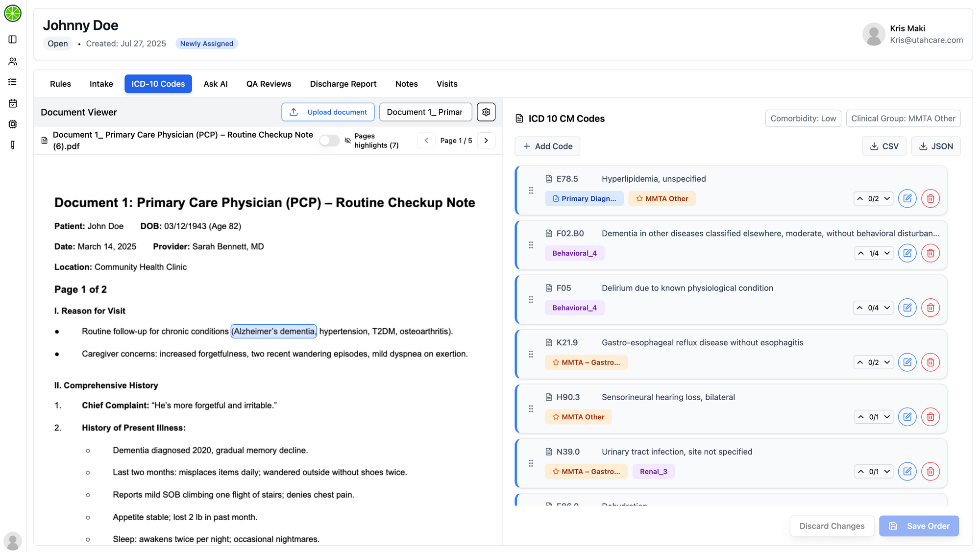980x552 pixels.
Task: Click the hidden-eye icon beside Pages highlights
Action: click(x=347, y=141)
